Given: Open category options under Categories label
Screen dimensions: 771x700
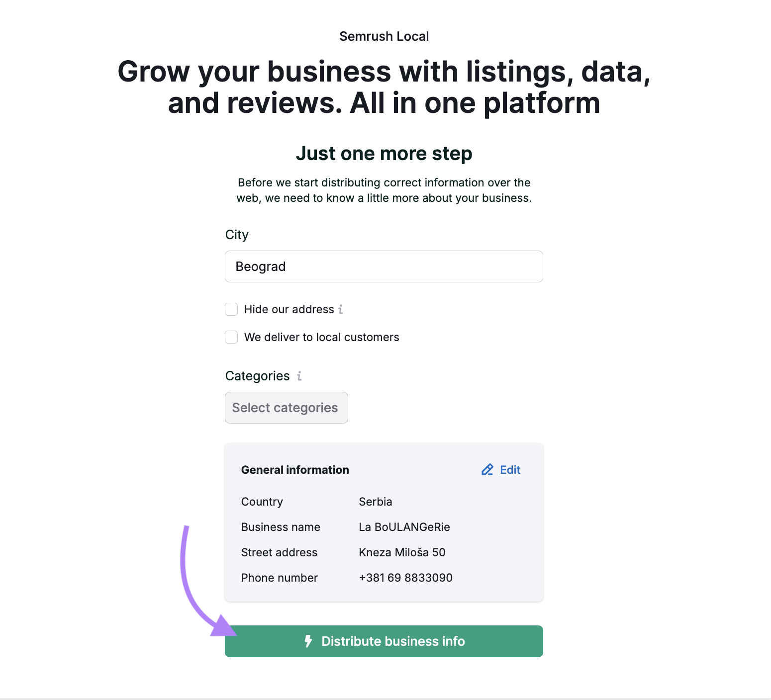Looking at the screenshot, I should (x=286, y=408).
